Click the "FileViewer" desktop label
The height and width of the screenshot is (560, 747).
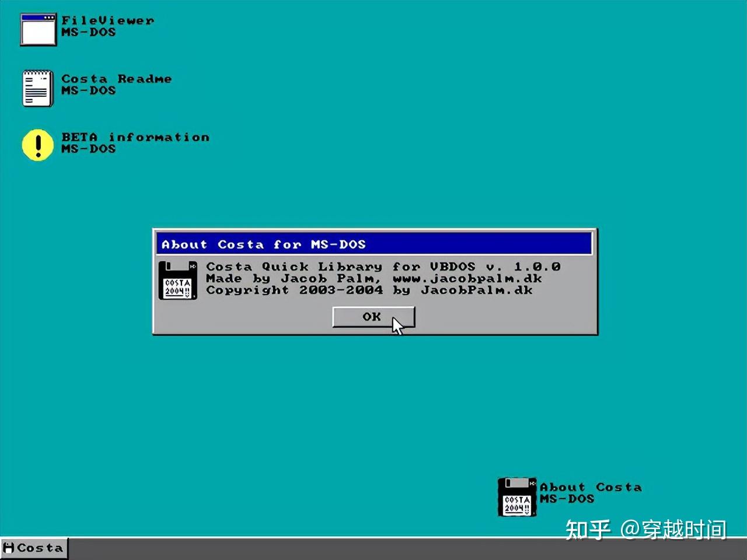(x=108, y=20)
